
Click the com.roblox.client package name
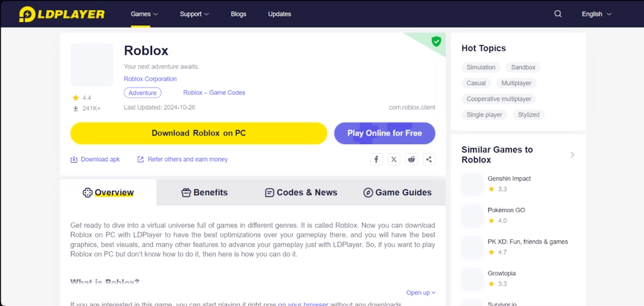click(x=412, y=107)
